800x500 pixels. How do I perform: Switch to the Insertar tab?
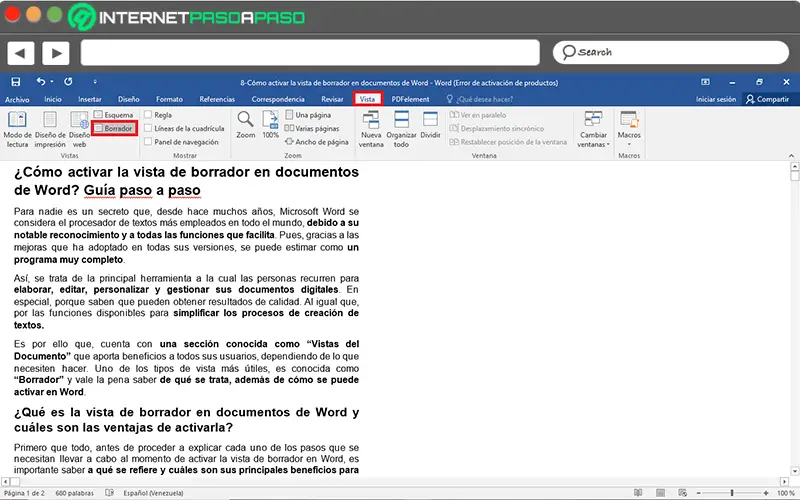(90, 100)
